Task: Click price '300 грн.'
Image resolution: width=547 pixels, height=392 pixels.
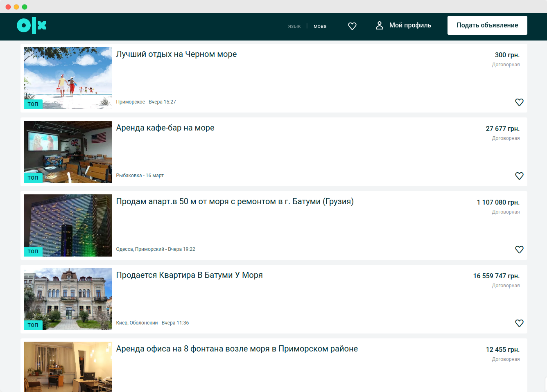Action: click(x=507, y=55)
